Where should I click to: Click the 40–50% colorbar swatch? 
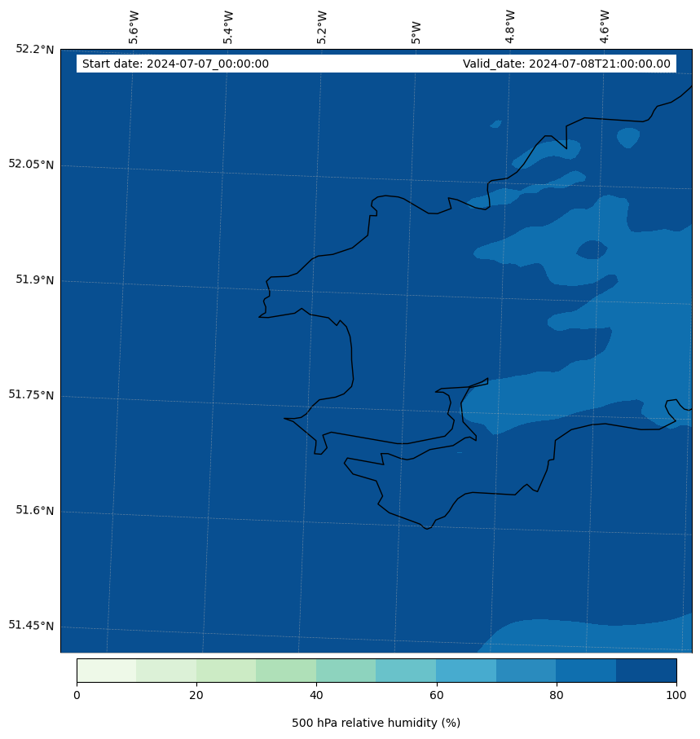point(346,671)
